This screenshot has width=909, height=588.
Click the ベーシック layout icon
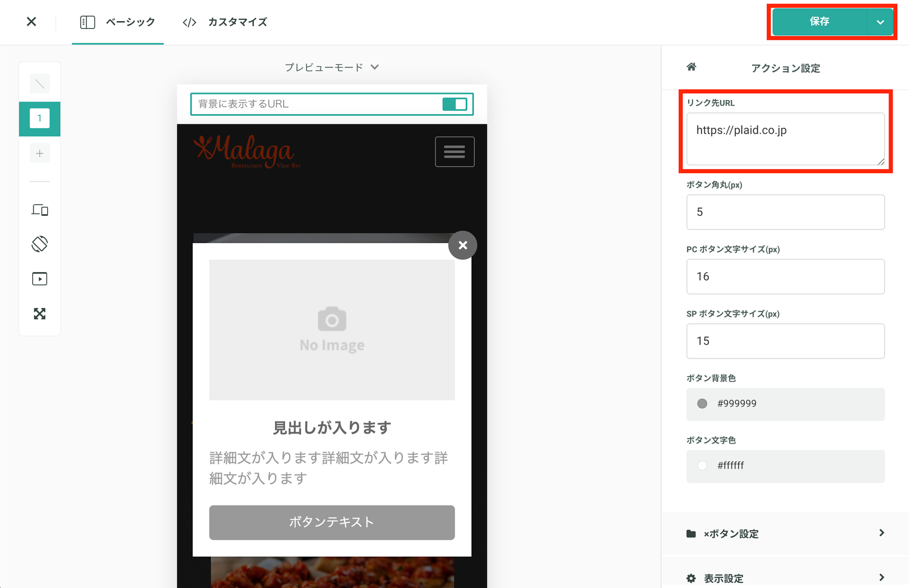click(87, 22)
